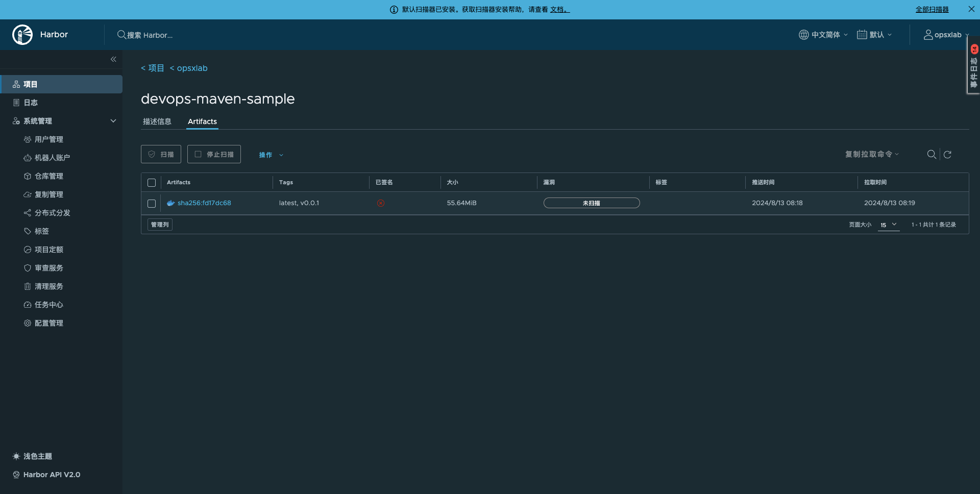Open 用户管理 in the sidebar
980x494 pixels.
tap(49, 139)
